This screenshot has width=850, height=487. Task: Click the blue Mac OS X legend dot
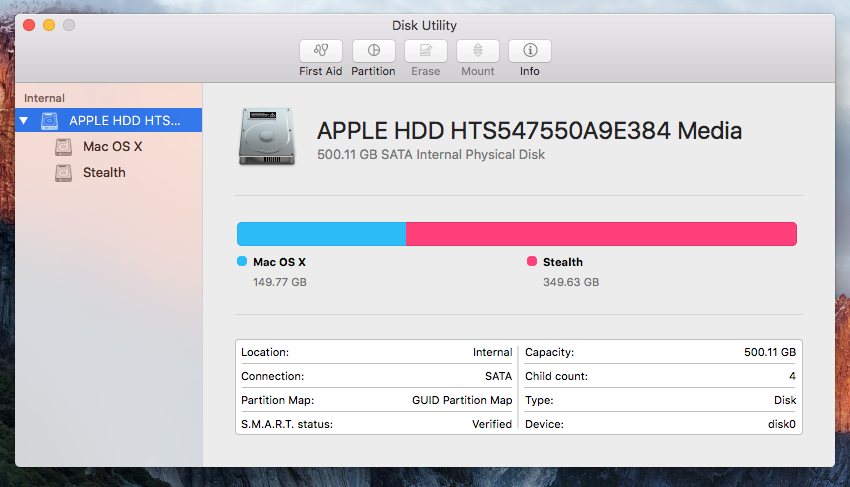(242, 261)
